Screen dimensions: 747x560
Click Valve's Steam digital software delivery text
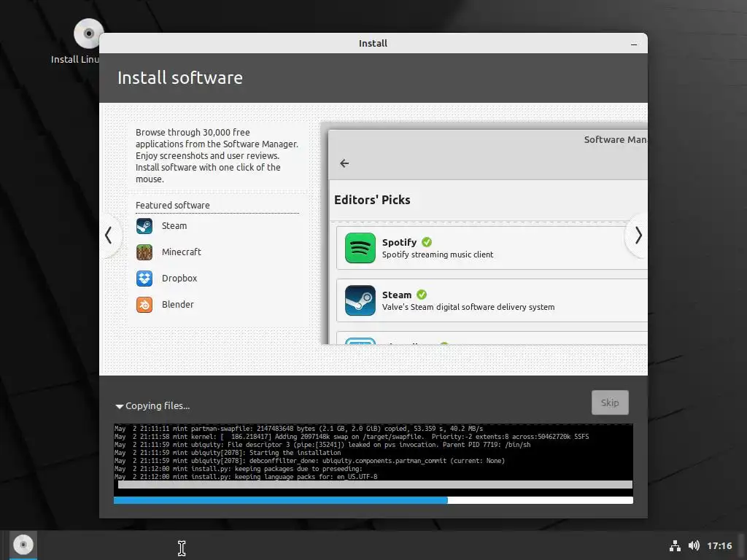point(468,307)
